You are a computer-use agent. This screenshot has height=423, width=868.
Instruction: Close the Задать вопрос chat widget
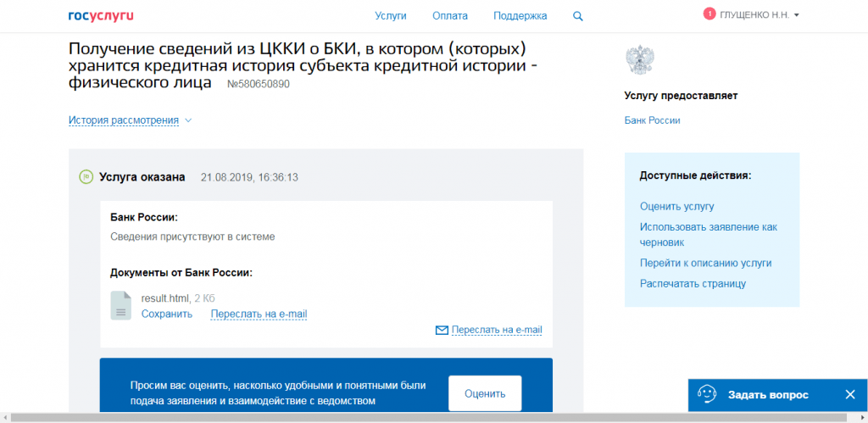(x=850, y=395)
